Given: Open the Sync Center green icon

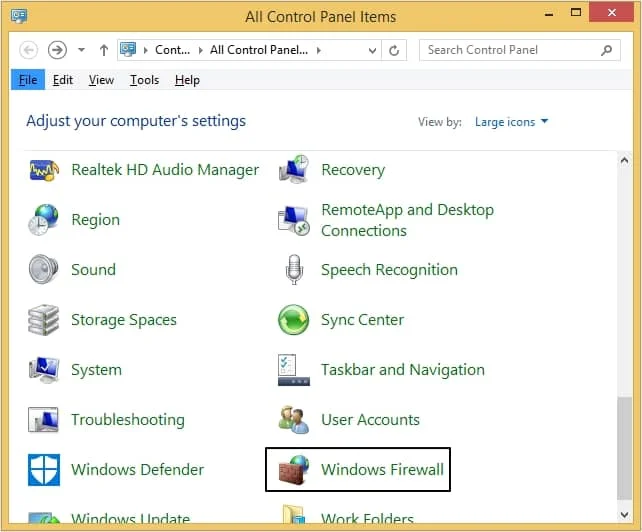Looking at the screenshot, I should tap(294, 320).
